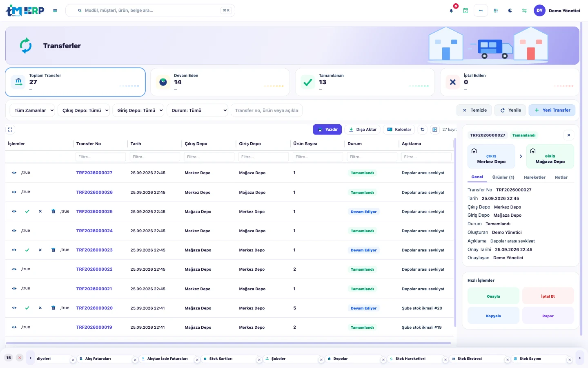Open the calendar icon in header

[x=465, y=11]
